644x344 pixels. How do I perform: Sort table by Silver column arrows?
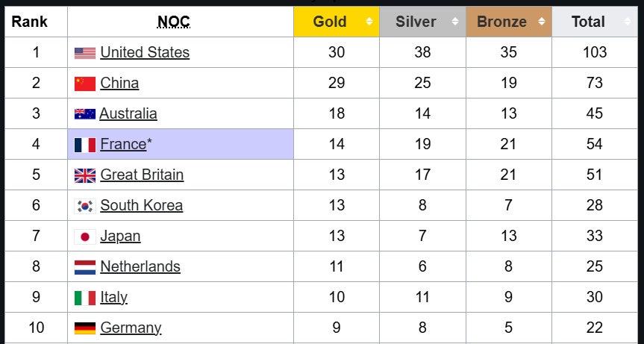click(x=455, y=22)
